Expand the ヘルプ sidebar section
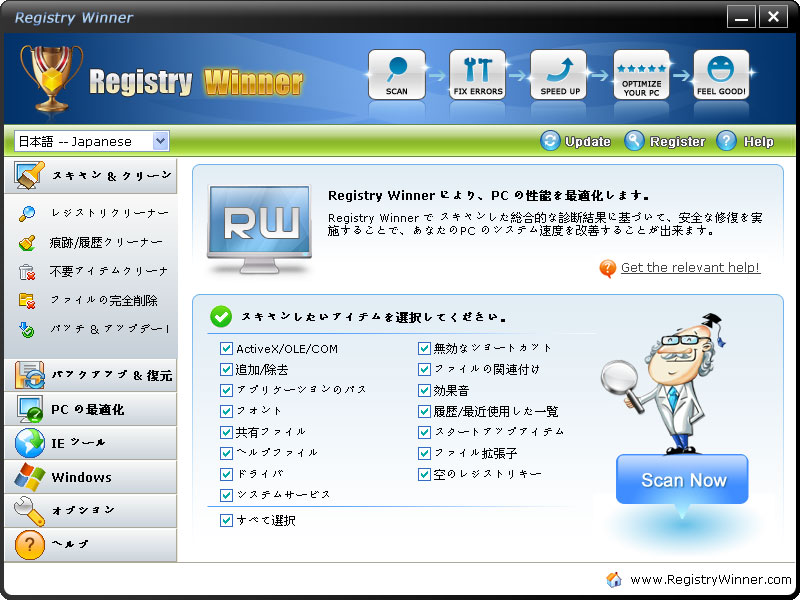 point(91,545)
